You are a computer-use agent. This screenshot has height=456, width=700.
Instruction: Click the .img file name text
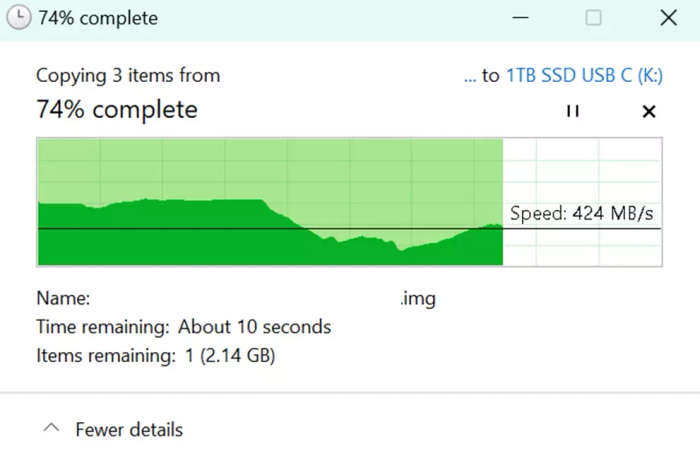point(418,299)
